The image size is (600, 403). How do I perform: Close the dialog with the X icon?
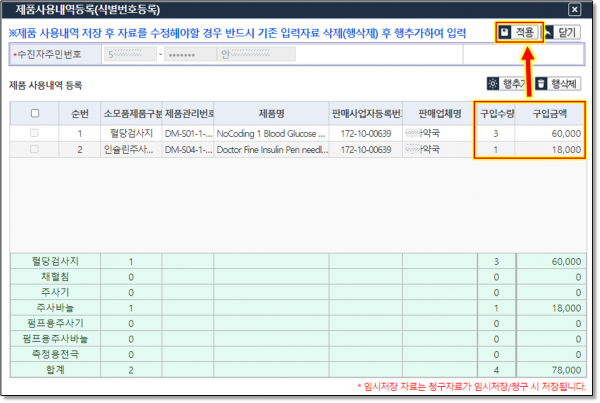572,9
